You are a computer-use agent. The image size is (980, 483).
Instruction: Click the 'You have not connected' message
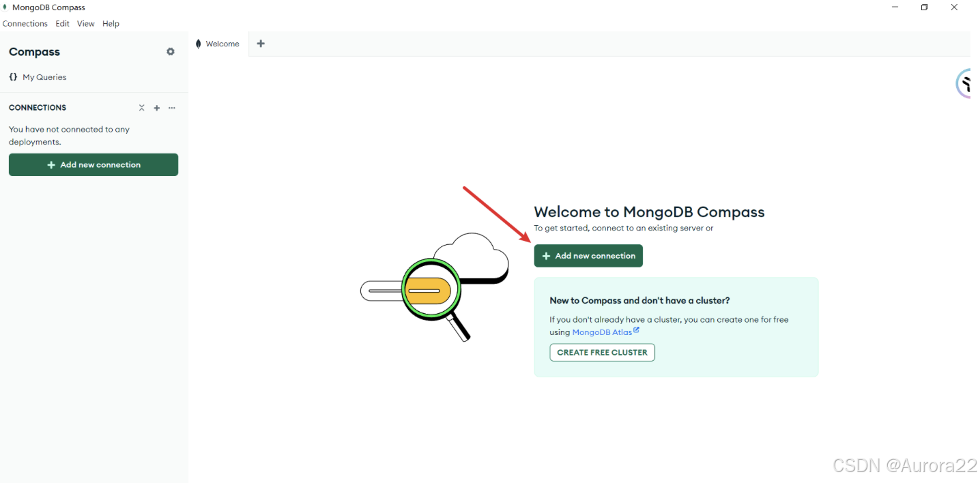pyautogui.click(x=69, y=135)
